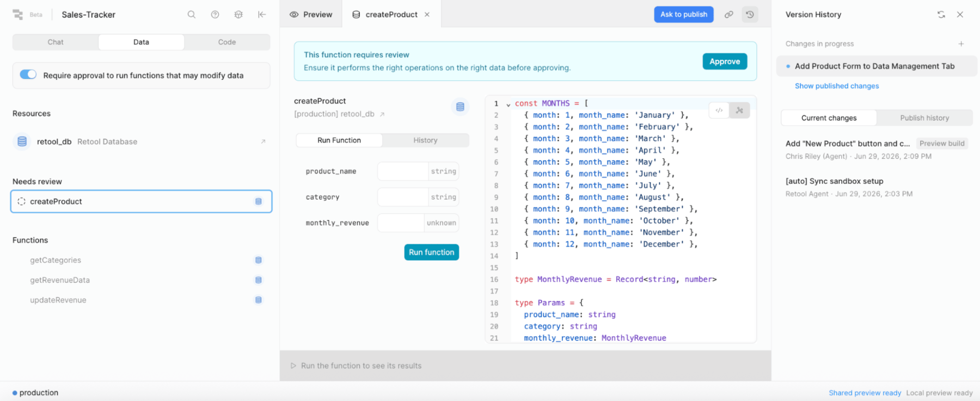Click database icon on createProduct review row
Viewport: 980px width, 401px height.
[259, 201]
